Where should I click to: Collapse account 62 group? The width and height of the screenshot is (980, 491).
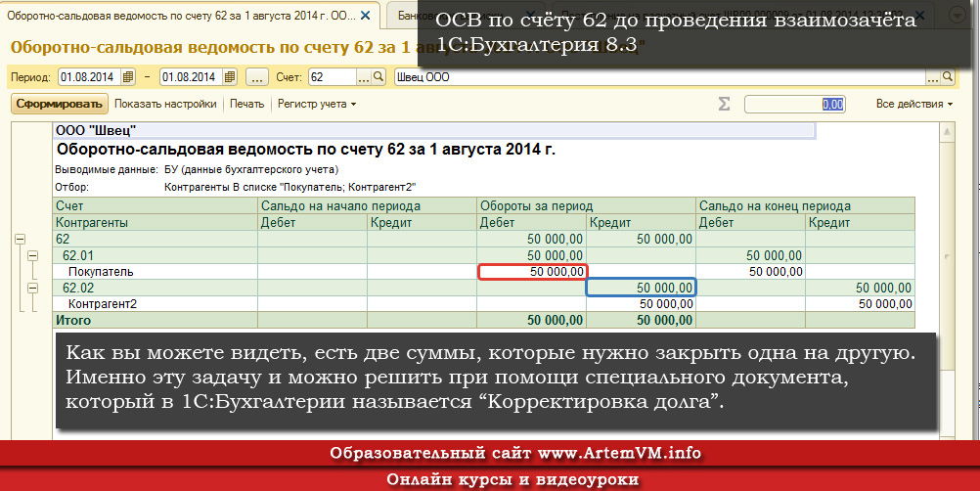click(x=21, y=240)
